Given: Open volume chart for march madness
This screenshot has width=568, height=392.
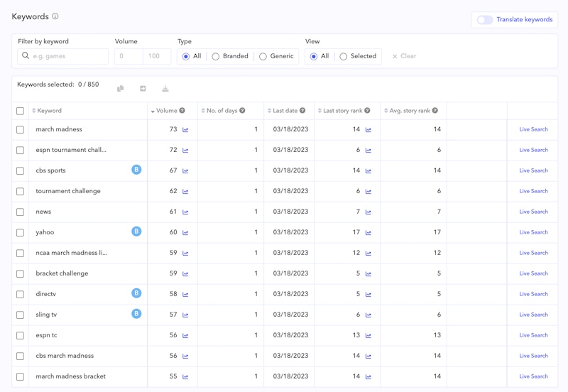Looking at the screenshot, I should pyautogui.click(x=185, y=130).
